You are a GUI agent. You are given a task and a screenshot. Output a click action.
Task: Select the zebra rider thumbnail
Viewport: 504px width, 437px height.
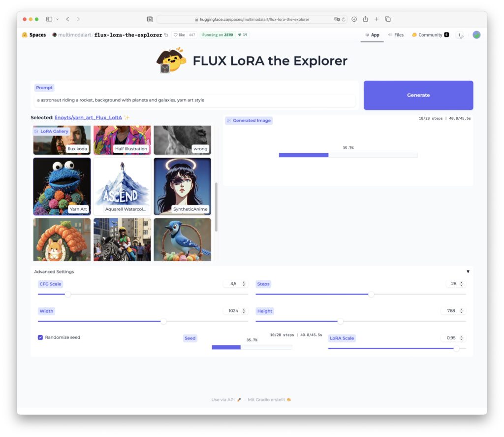[x=122, y=239]
